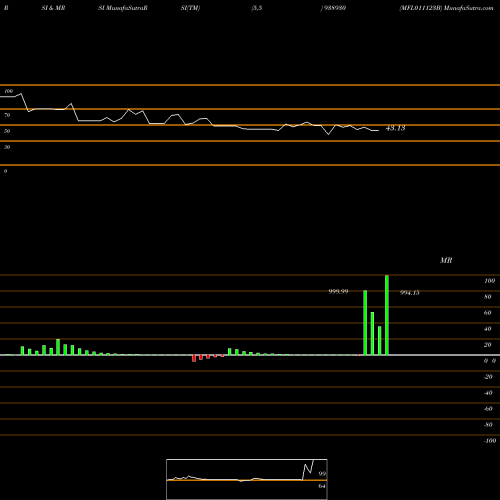Click the 994.15 value label
The image size is (500, 500).
click(x=410, y=293)
